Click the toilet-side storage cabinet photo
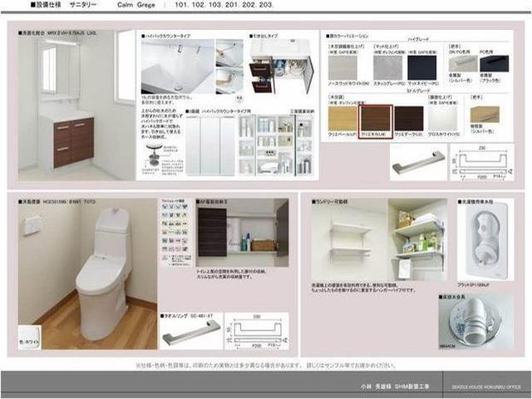The height and width of the screenshot is (399, 532). click(x=243, y=229)
